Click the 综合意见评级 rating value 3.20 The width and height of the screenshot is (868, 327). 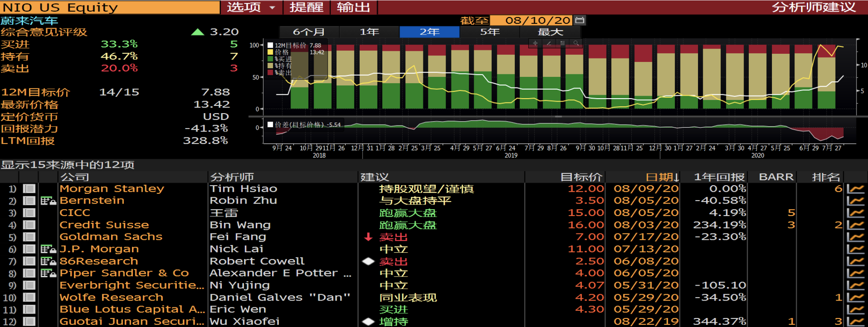[224, 32]
